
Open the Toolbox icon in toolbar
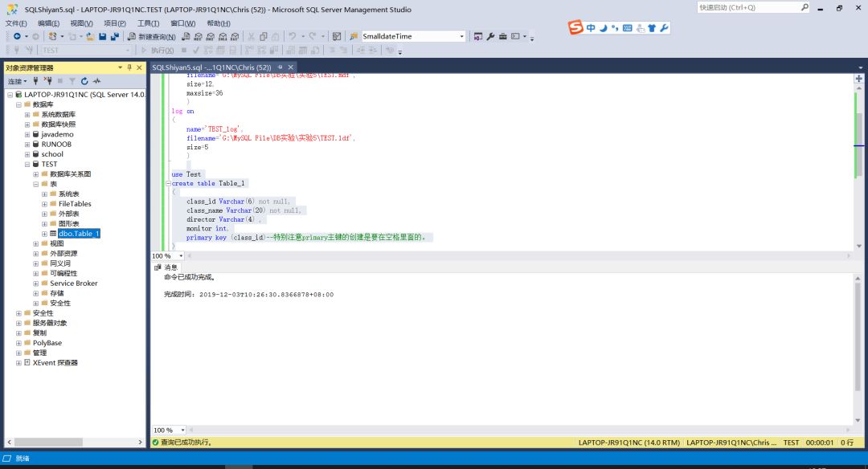coord(502,36)
